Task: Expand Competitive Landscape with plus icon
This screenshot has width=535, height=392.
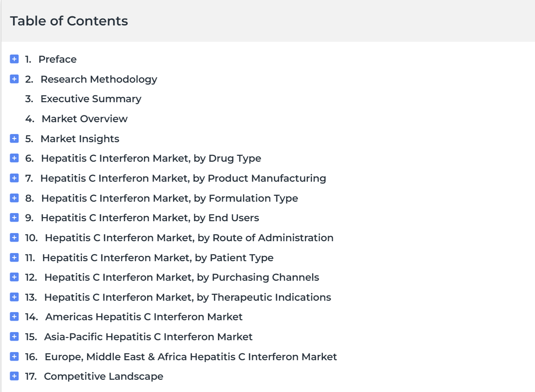Action: coord(15,376)
